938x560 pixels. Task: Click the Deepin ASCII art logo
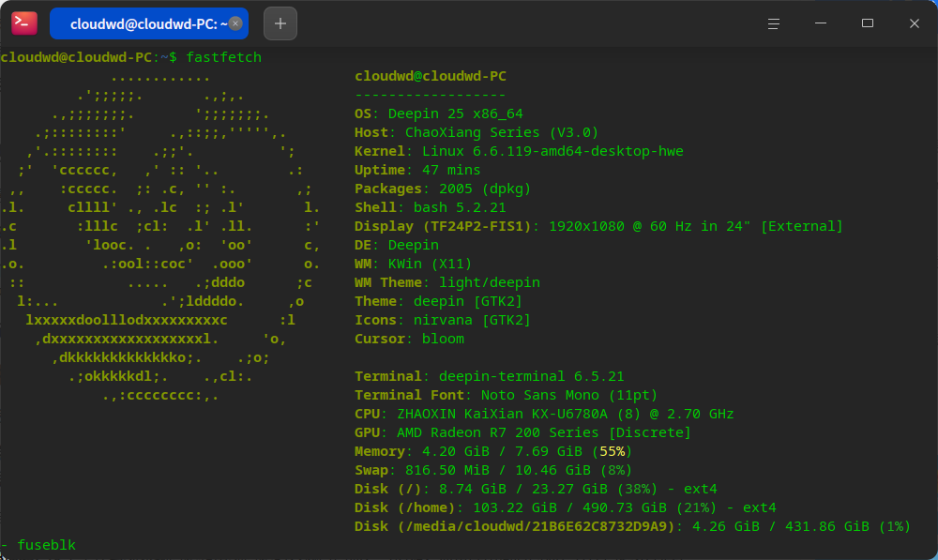pyautogui.click(x=160, y=236)
